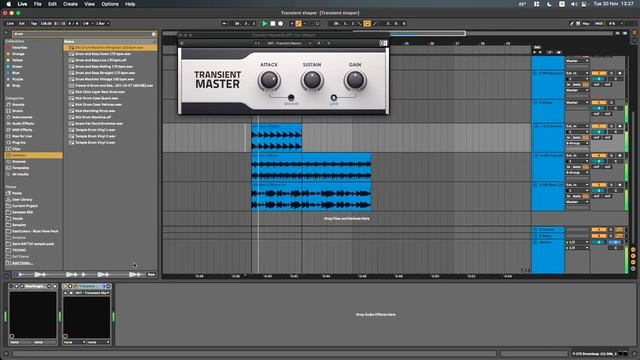
Task: Stop playback with the Stop button
Action: click(273, 24)
